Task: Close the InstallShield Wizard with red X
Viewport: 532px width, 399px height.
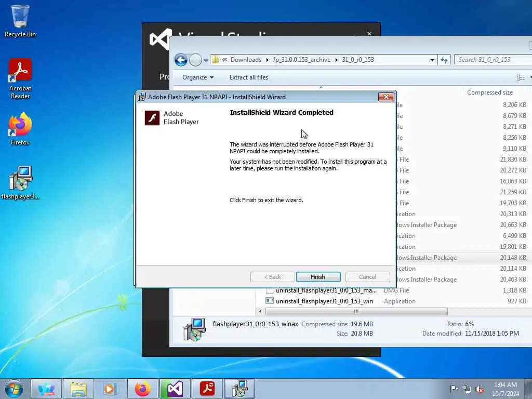Action: pos(386,97)
